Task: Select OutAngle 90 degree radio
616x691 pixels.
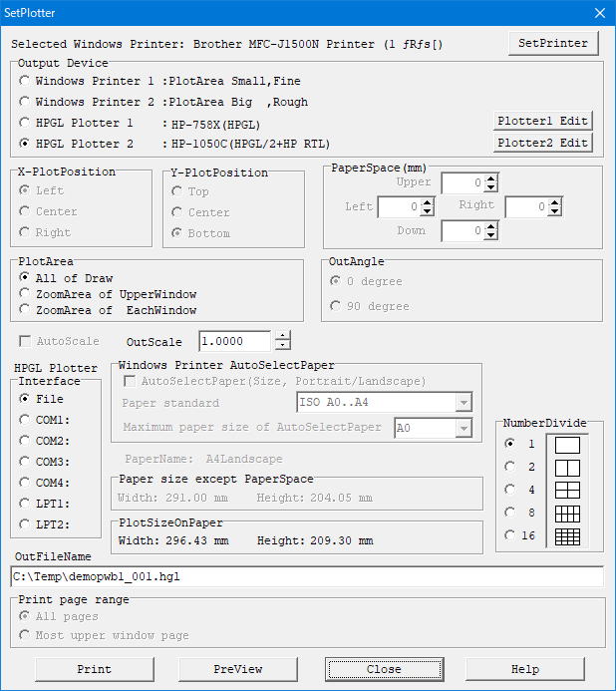Action: (335, 305)
